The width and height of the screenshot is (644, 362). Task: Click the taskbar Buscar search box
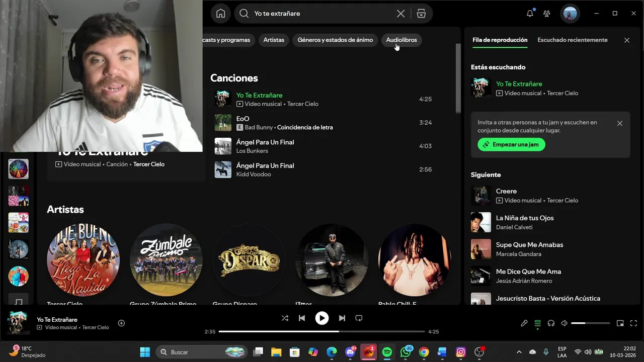click(x=202, y=352)
